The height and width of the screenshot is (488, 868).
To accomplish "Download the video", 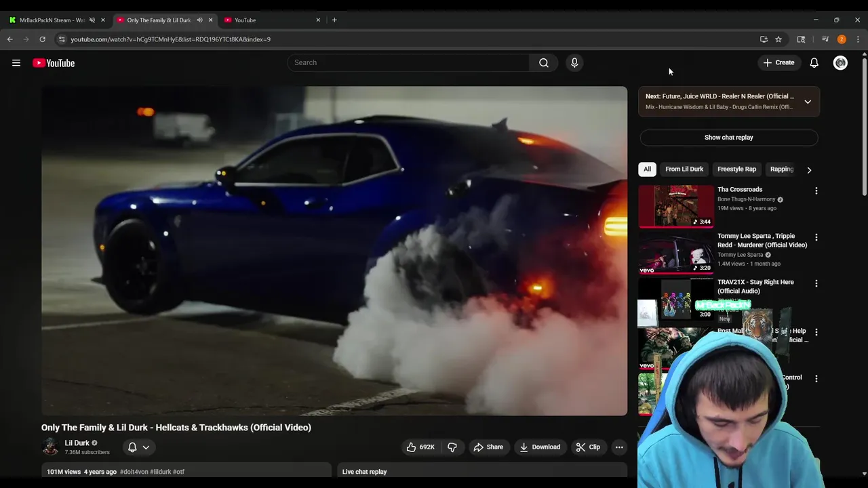I will [540, 447].
